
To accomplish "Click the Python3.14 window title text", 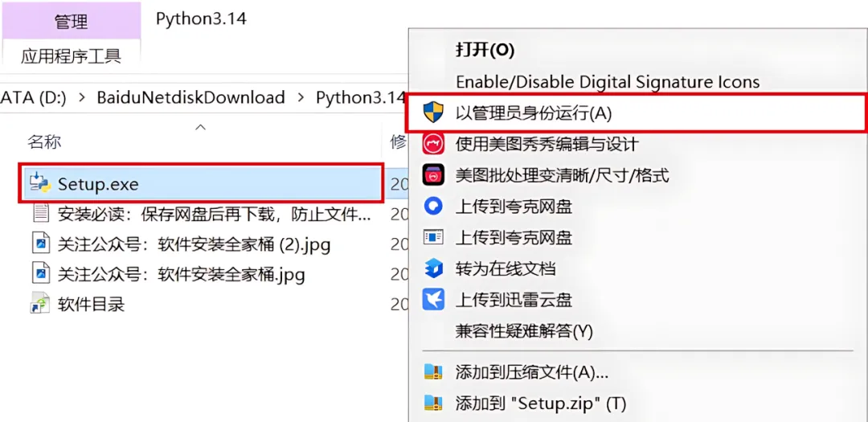I will click(201, 18).
